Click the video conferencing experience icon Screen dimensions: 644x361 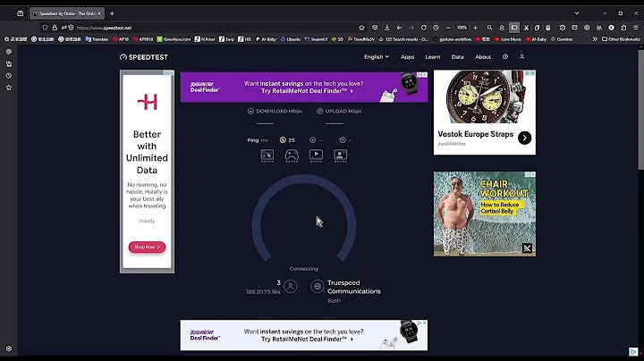coord(341,155)
